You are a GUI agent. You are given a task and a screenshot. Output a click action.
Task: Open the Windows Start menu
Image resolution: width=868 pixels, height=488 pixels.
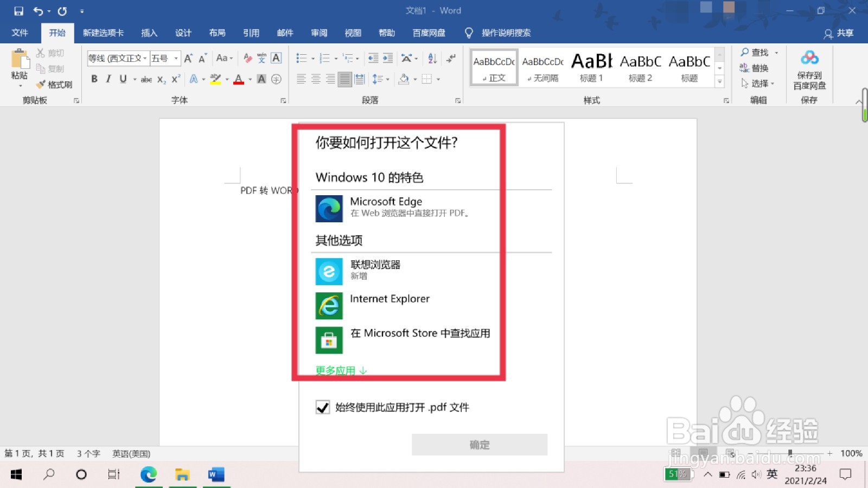(x=16, y=474)
